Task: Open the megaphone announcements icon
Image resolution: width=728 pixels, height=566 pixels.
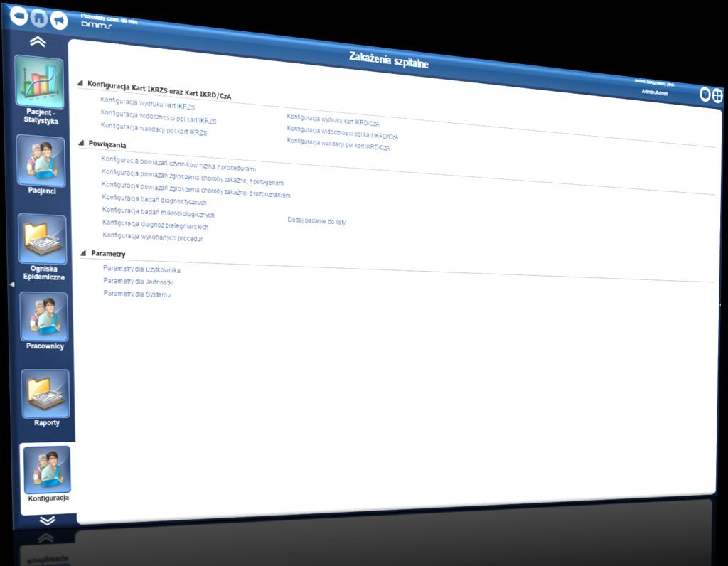Action: tap(59, 20)
